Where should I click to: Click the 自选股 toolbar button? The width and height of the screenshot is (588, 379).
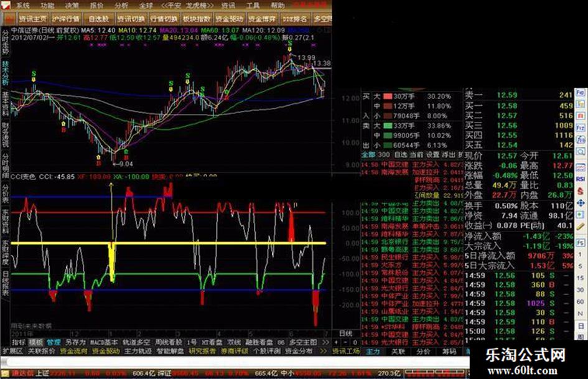coord(98,19)
